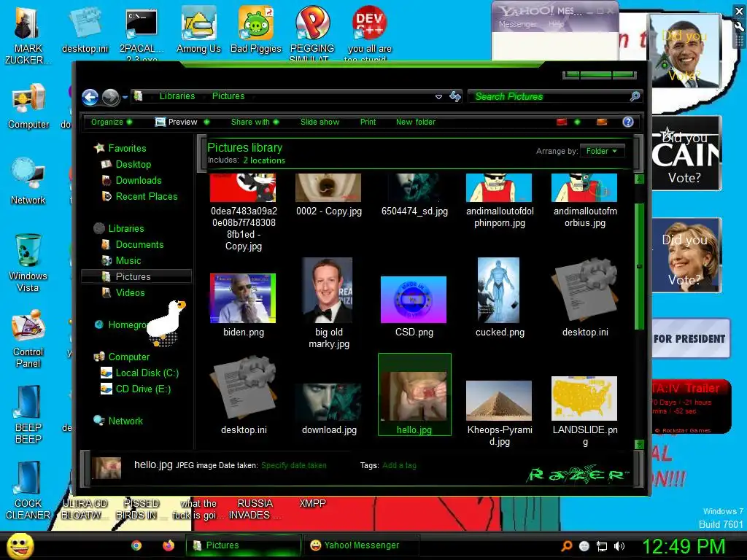Open the address bar history dropdown

(438, 97)
